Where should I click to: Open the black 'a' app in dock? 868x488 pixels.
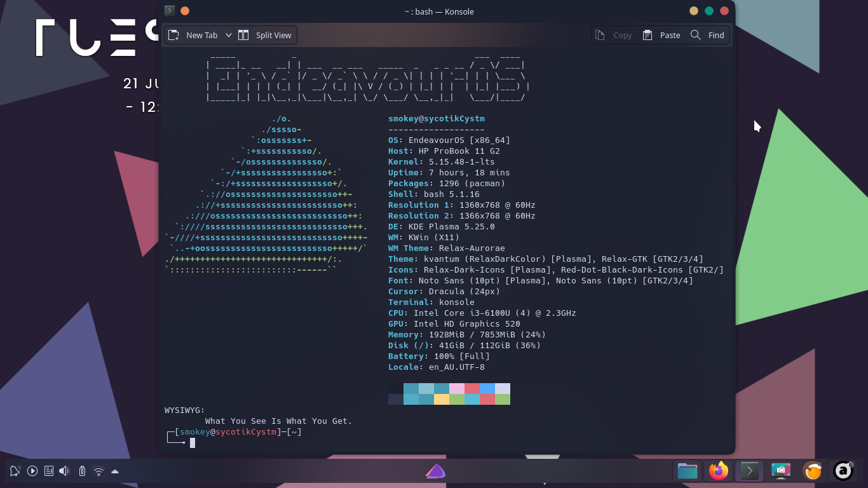click(x=843, y=471)
